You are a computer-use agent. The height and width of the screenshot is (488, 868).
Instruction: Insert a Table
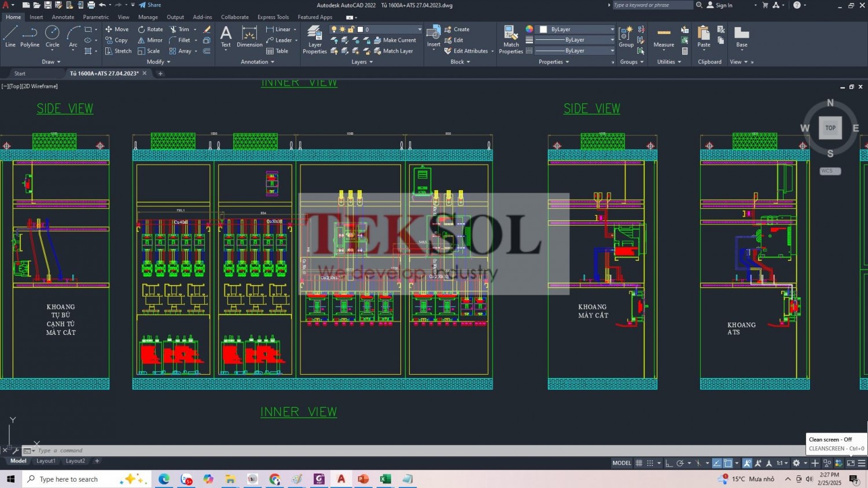point(277,51)
